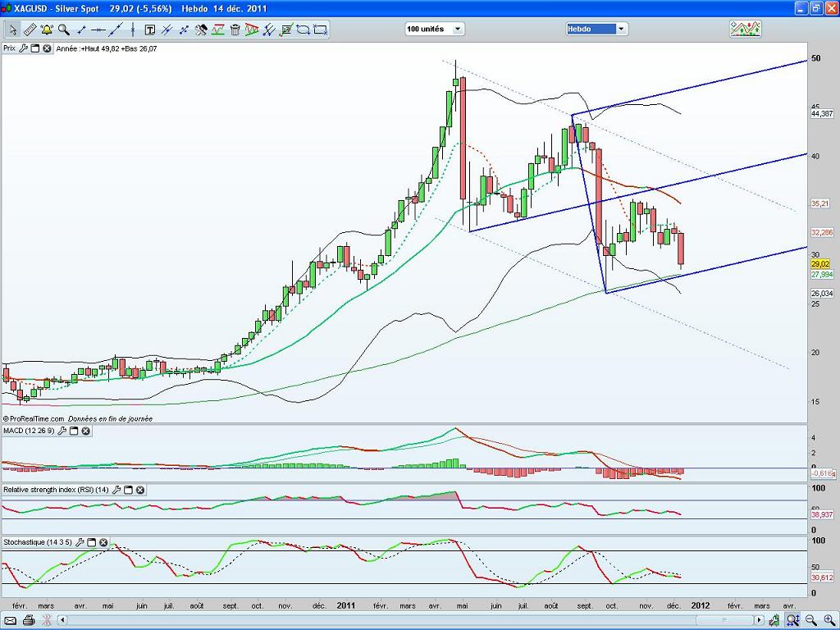Click the 35,21 price axis label
This screenshot has height=630, width=840.
820,203
